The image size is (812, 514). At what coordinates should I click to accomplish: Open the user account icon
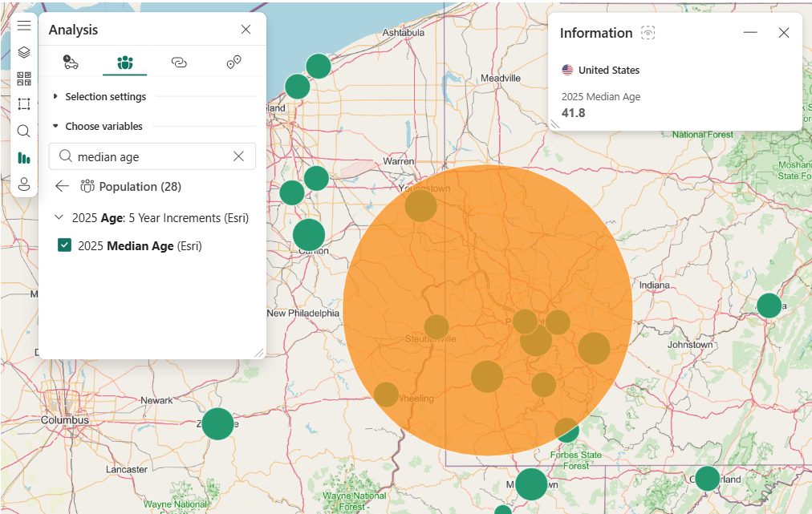[x=24, y=184]
